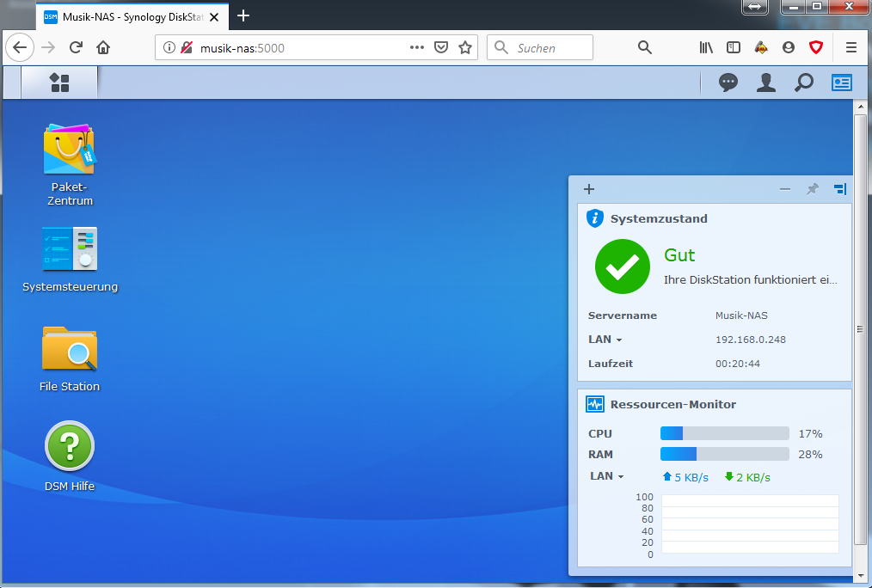Image resolution: width=872 pixels, height=588 pixels.
Task: Click the browser forward arrow
Action: tap(48, 47)
